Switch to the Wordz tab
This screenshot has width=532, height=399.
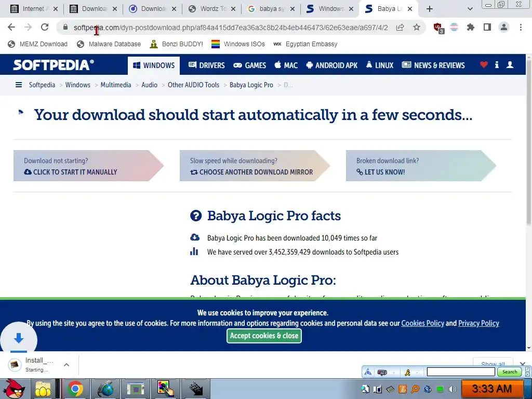coord(212,9)
